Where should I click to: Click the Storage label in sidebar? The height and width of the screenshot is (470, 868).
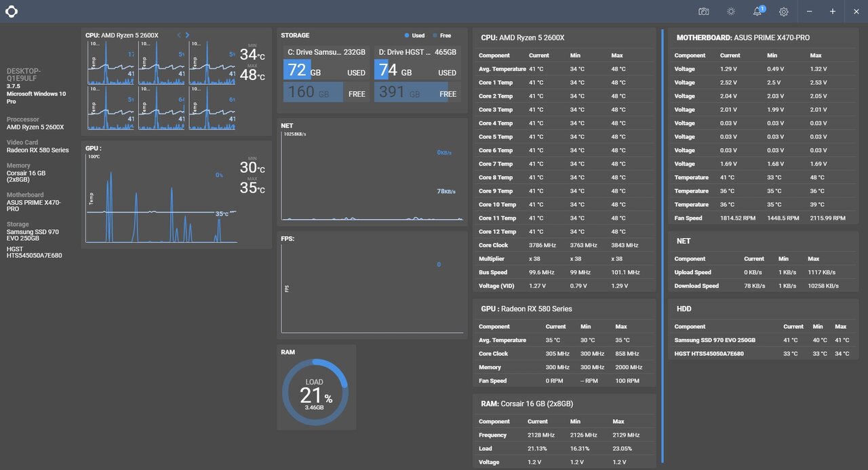click(x=18, y=224)
